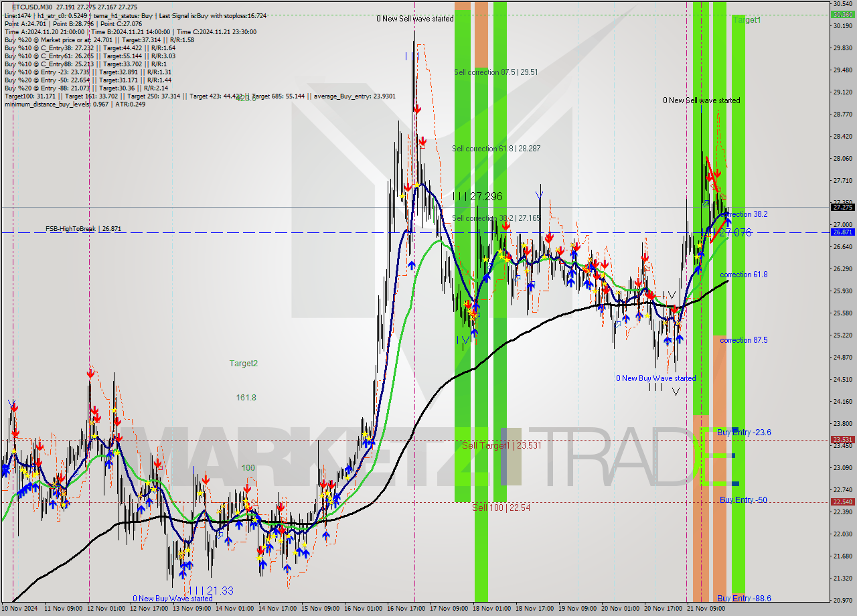Click the 'correction 87.5' annotation
Screen dimensions: 857x616
coord(743,340)
